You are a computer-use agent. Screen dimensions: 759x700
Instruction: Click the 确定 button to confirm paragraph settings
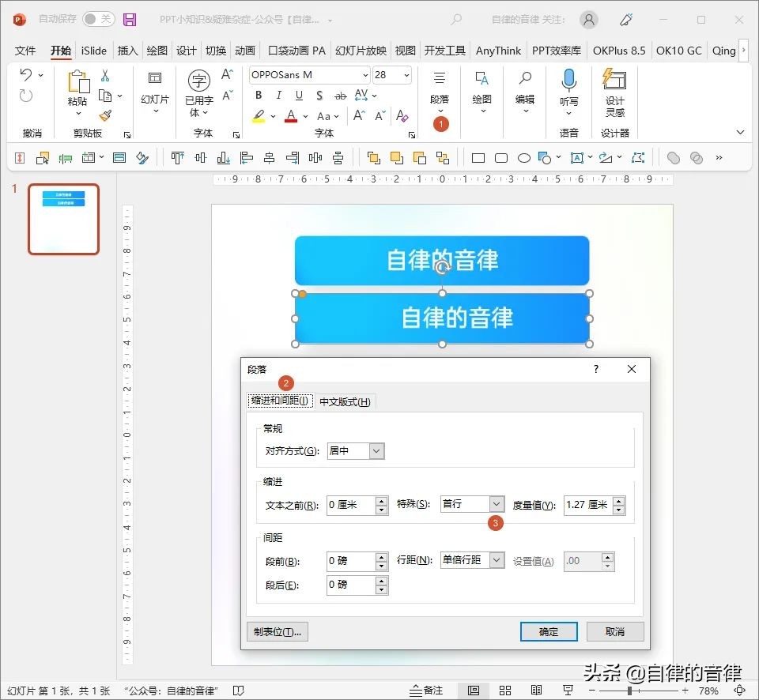pyautogui.click(x=548, y=631)
